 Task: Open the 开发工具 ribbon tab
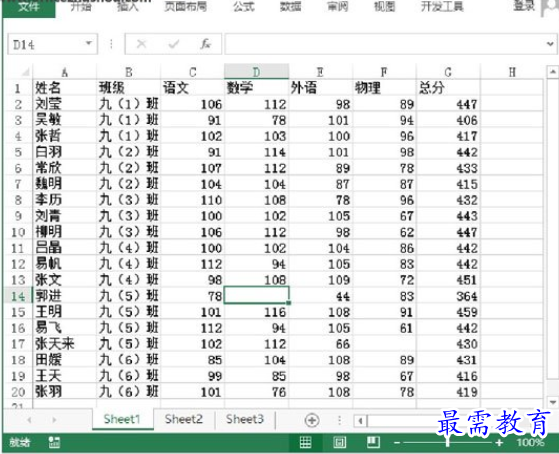click(442, 6)
